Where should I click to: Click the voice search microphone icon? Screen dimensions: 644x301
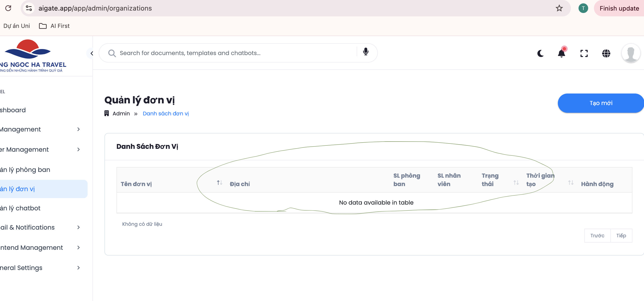pyautogui.click(x=366, y=52)
